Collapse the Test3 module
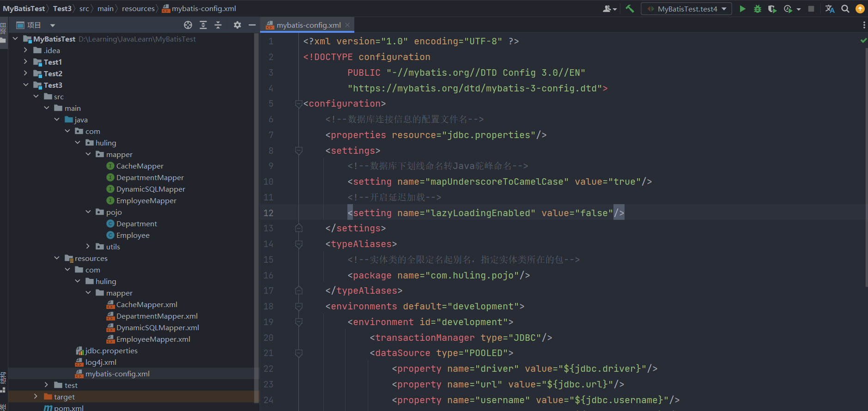Viewport: 868px width, 411px height. [x=26, y=85]
